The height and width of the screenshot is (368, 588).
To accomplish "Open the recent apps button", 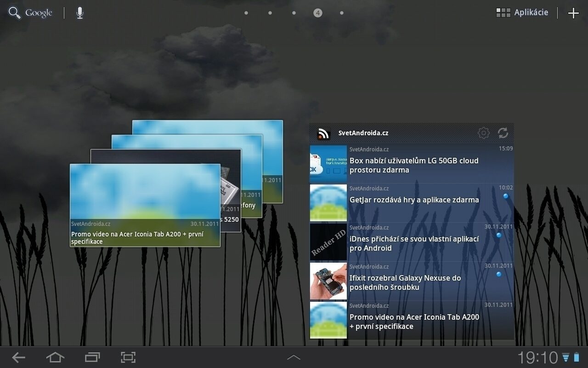I will (x=92, y=357).
